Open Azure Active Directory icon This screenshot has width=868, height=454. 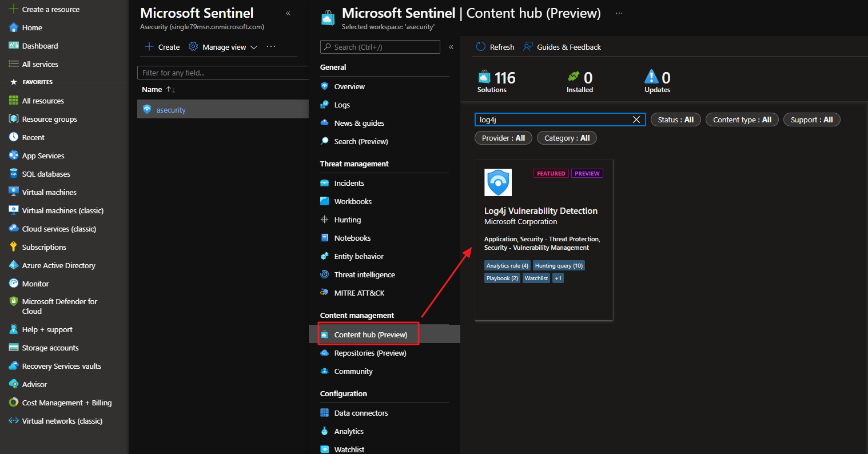[14, 265]
